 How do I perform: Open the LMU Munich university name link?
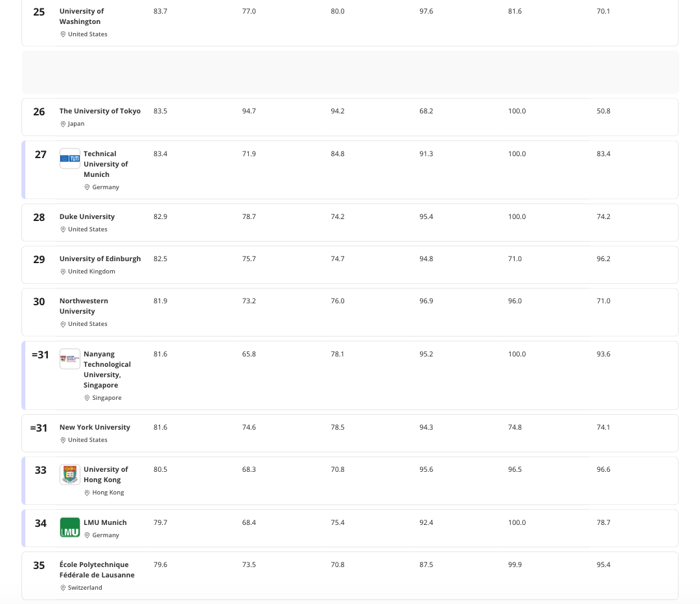click(105, 523)
